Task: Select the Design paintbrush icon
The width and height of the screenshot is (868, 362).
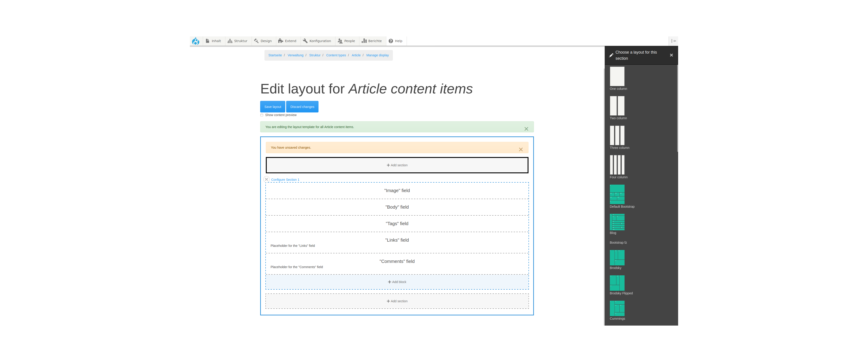Action: click(256, 41)
